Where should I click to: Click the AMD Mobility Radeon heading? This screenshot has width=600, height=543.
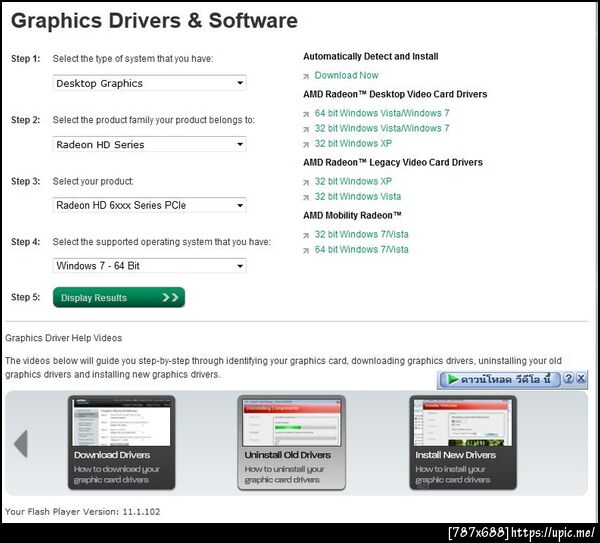(352, 215)
